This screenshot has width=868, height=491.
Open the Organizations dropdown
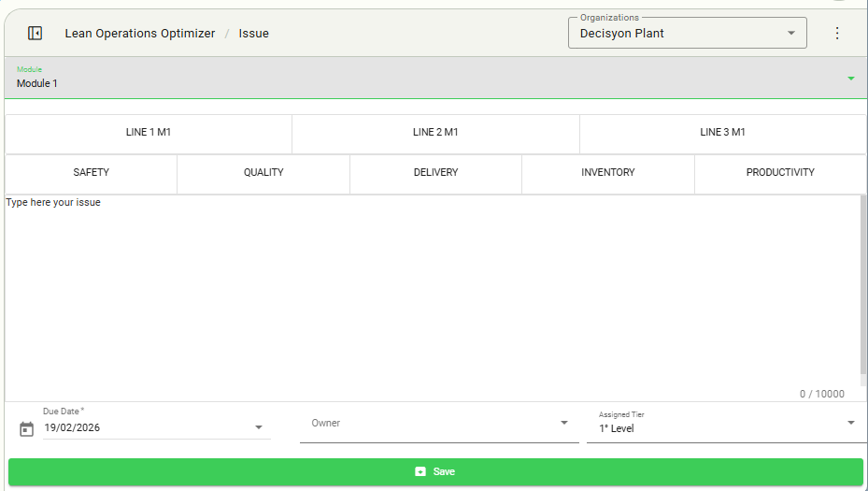point(687,34)
